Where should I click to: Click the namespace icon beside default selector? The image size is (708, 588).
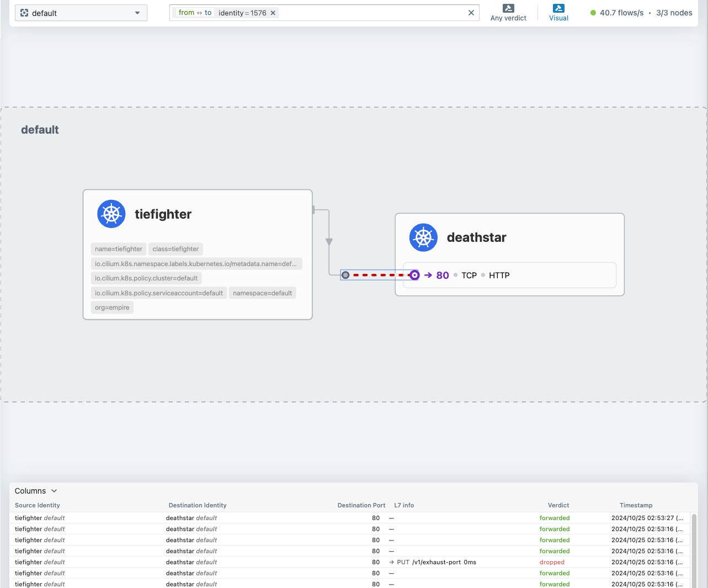[x=24, y=13]
